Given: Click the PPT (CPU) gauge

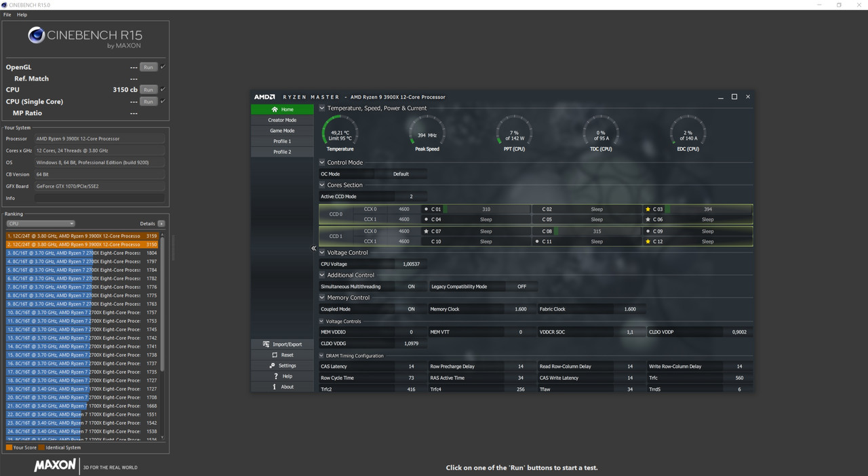Looking at the screenshot, I should (x=513, y=132).
